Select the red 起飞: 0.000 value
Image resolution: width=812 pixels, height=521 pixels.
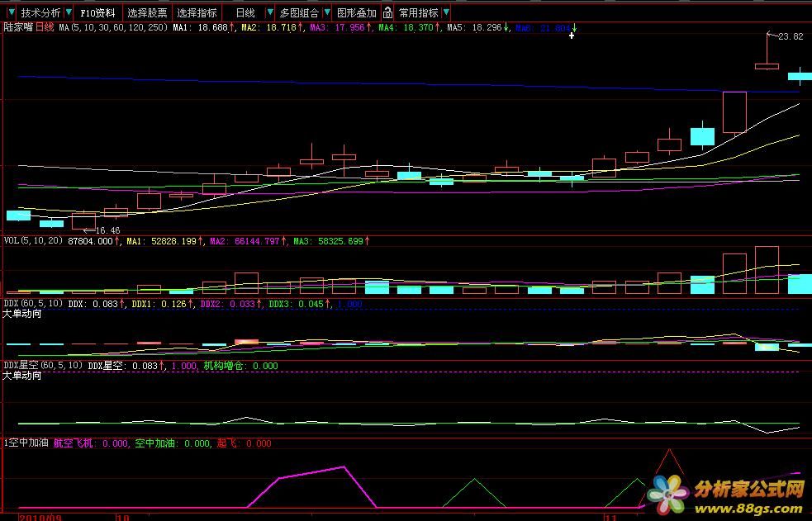pyautogui.click(x=244, y=443)
